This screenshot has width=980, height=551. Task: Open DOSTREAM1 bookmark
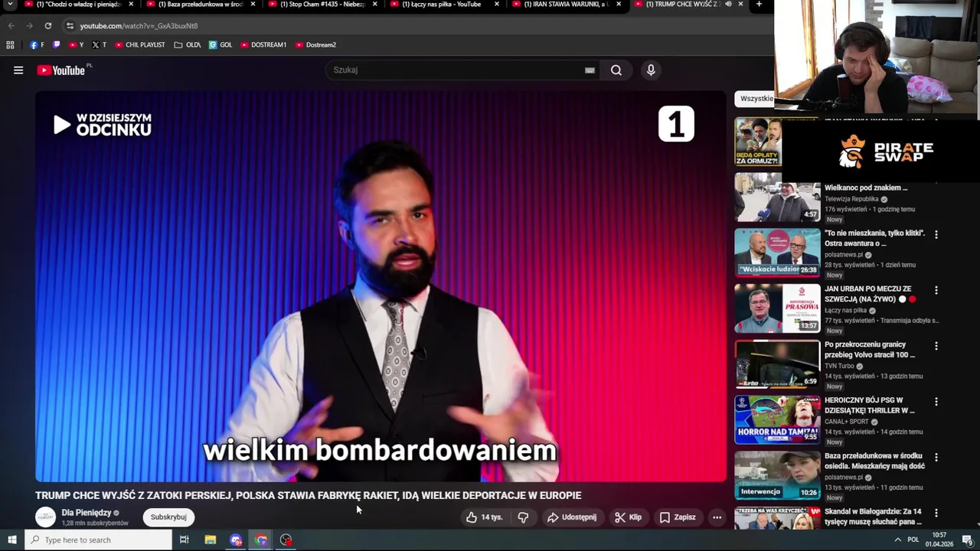pos(263,45)
